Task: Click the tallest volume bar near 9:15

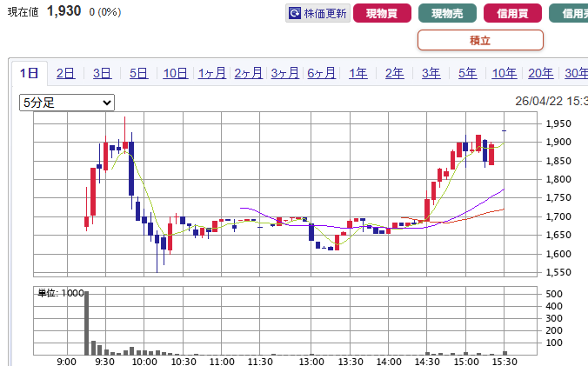Action: (86, 322)
